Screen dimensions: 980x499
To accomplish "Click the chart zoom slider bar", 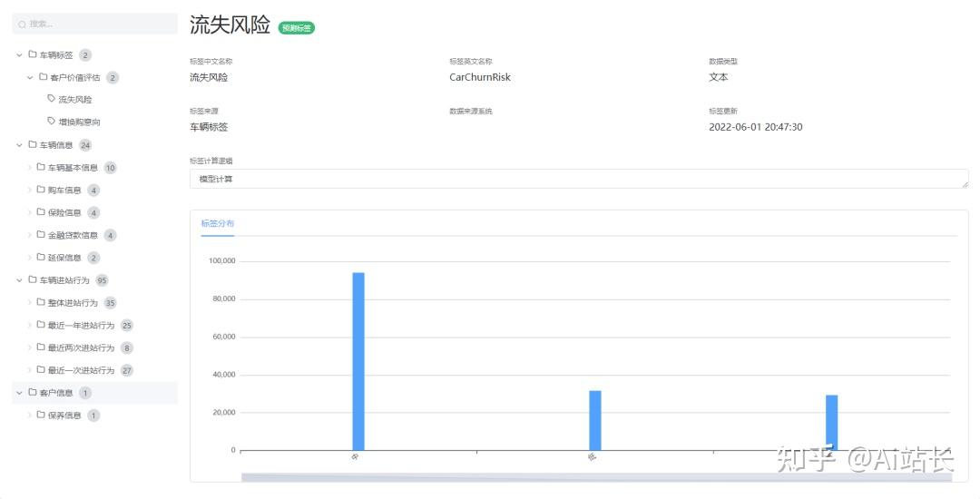I will pos(596,477).
